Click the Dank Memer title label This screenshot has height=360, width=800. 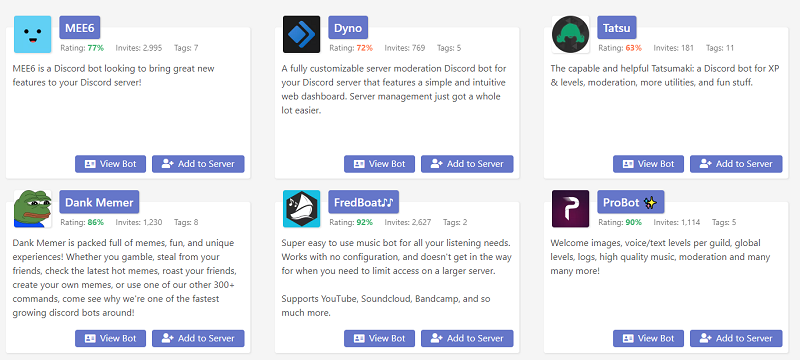pos(99,202)
